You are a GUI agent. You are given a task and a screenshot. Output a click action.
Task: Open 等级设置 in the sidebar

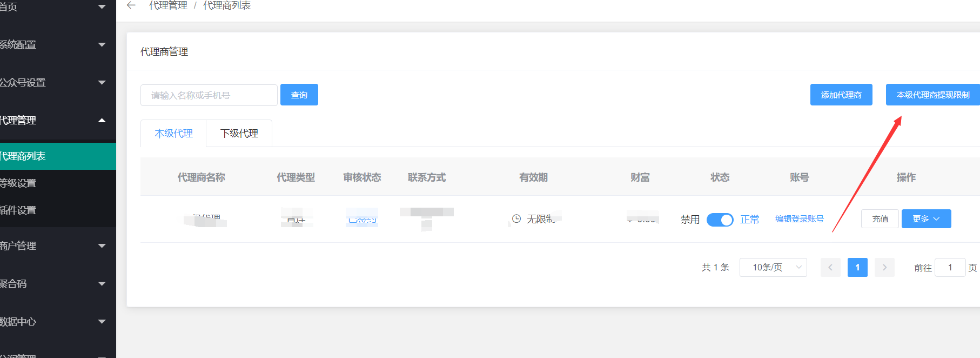click(58, 183)
